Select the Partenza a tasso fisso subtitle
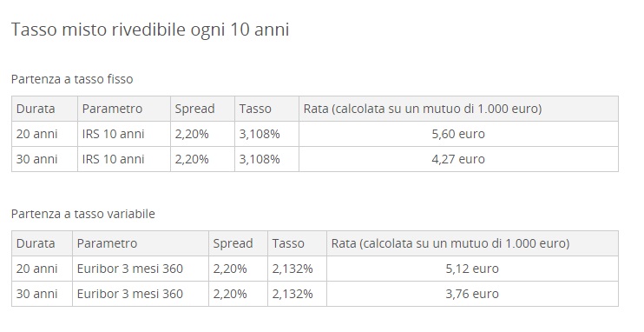This screenshot has width=644, height=332. pyautogui.click(x=72, y=79)
